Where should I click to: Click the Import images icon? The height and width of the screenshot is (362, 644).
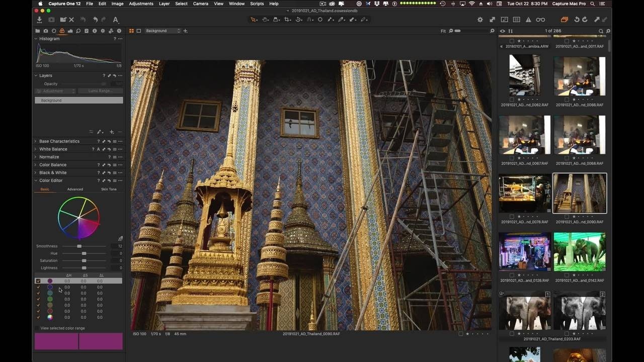(39, 20)
